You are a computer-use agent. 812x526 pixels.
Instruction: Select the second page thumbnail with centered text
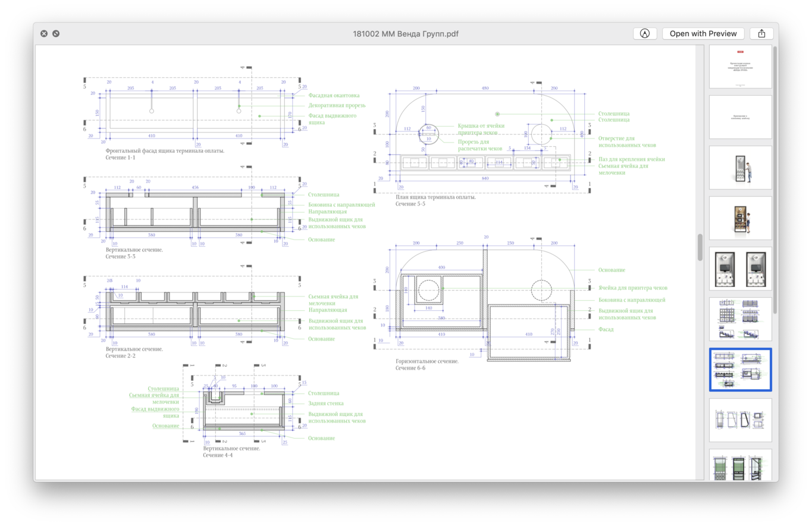(740, 117)
